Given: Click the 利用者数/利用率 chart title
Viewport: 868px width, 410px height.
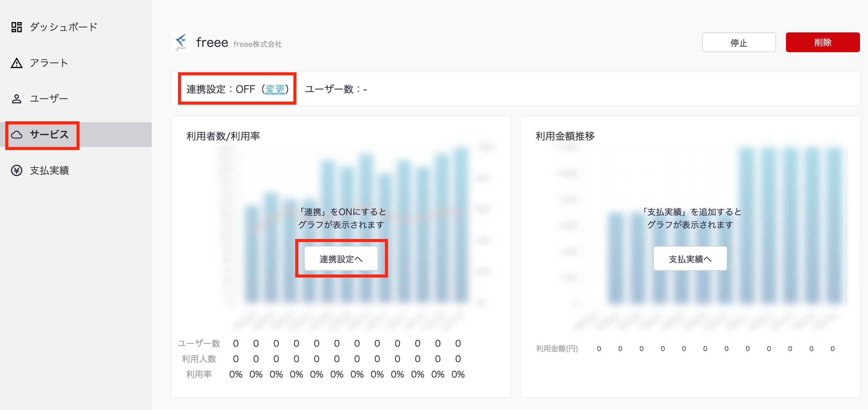Looking at the screenshot, I should click(223, 136).
